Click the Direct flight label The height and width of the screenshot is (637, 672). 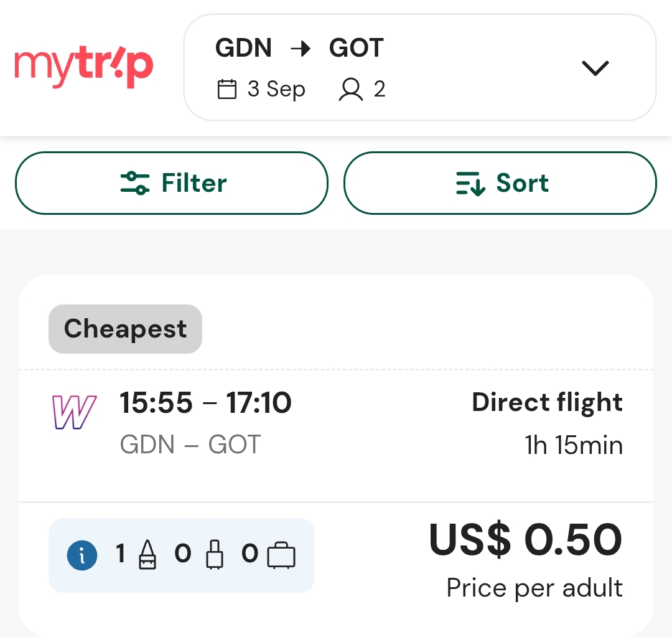coord(548,402)
